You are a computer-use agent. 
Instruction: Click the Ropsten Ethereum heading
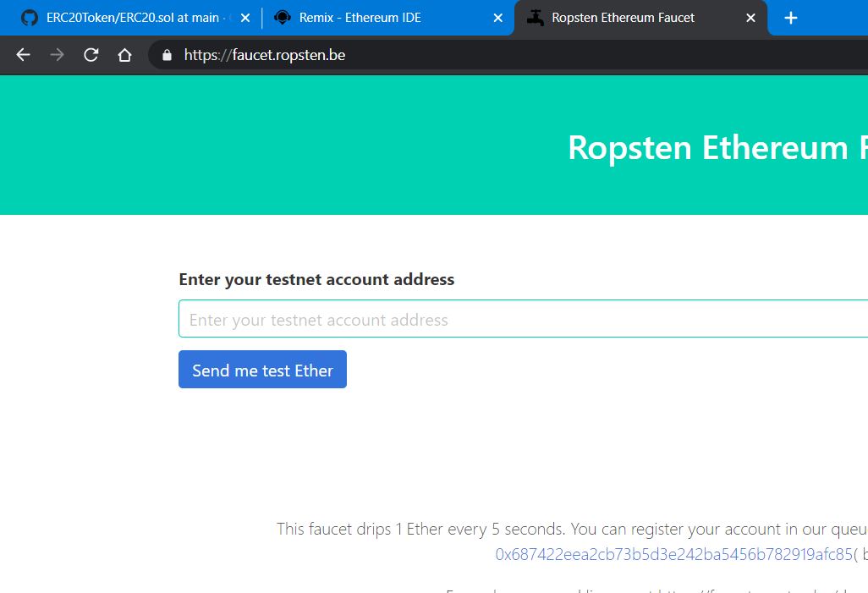(x=717, y=148)
